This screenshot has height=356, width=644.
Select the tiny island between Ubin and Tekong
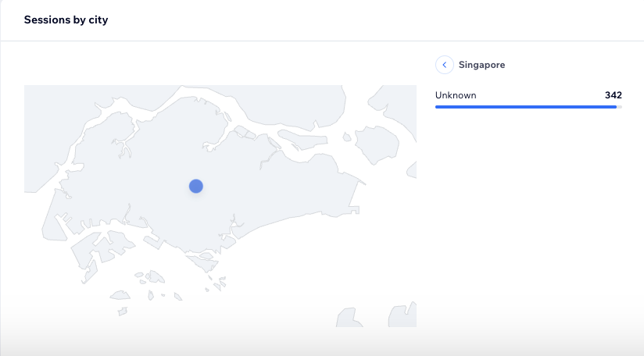[x=347, y=137]
